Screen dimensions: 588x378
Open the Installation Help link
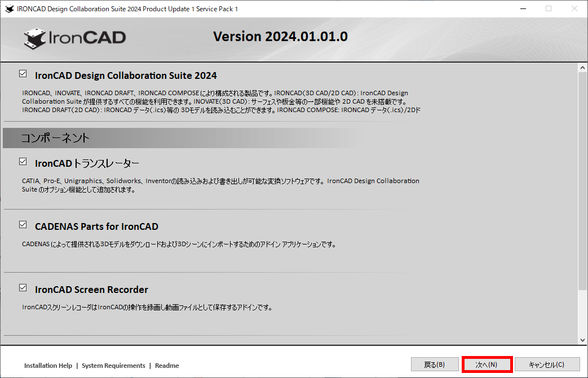point(48,366)
